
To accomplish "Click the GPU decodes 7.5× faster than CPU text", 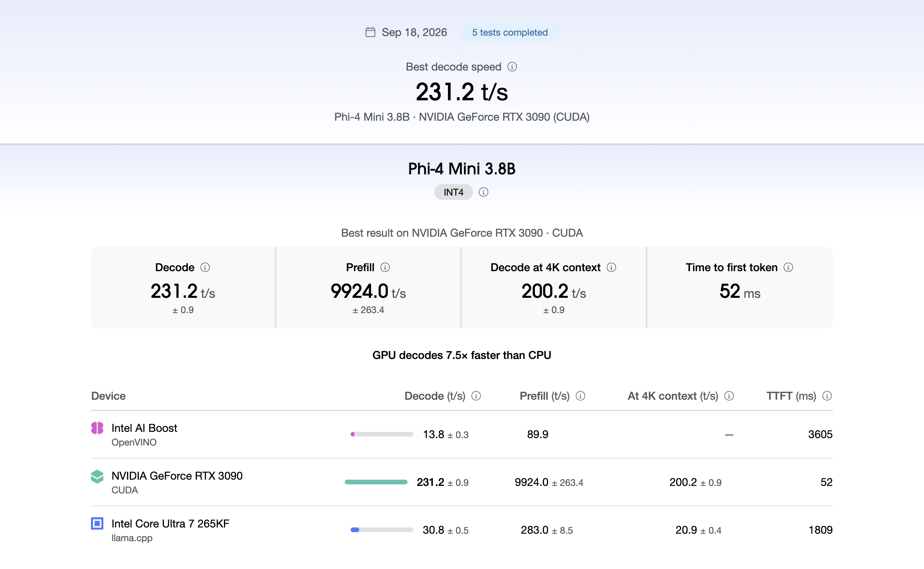I will coord(462,355).
